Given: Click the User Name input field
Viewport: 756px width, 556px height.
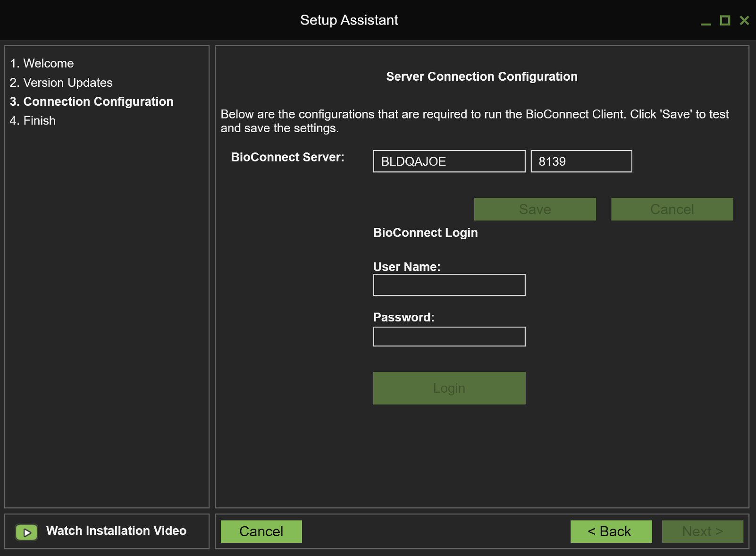Looking at the screenshot, I should click(x=449, y=285).
